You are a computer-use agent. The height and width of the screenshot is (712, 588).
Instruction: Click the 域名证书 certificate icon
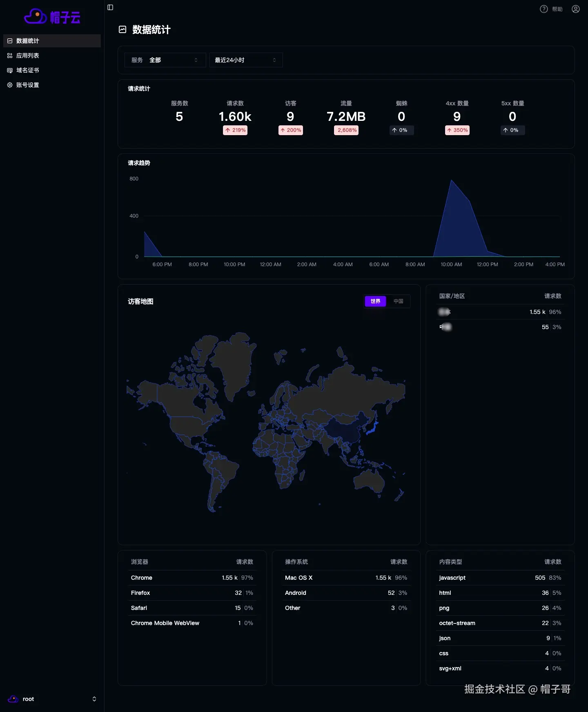click(10, 70)
